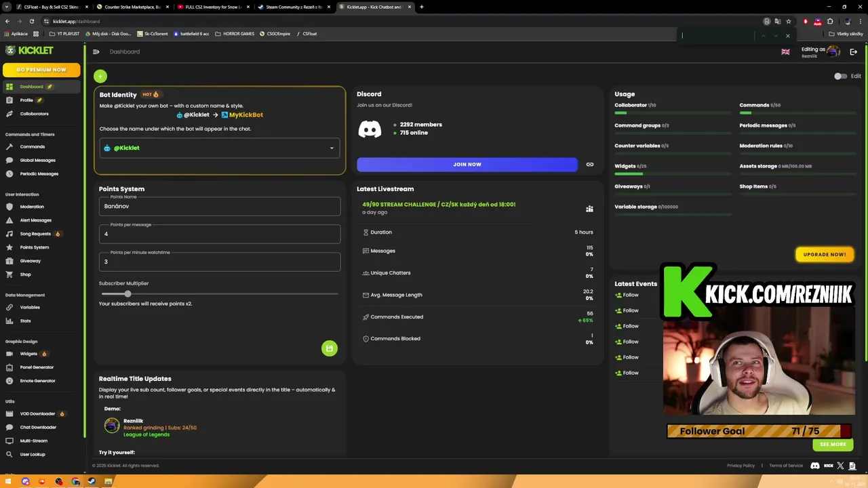Screen dimensions: 868x488
Task: Click the Song Requests music note icon
Action: (x=9, y=234)
